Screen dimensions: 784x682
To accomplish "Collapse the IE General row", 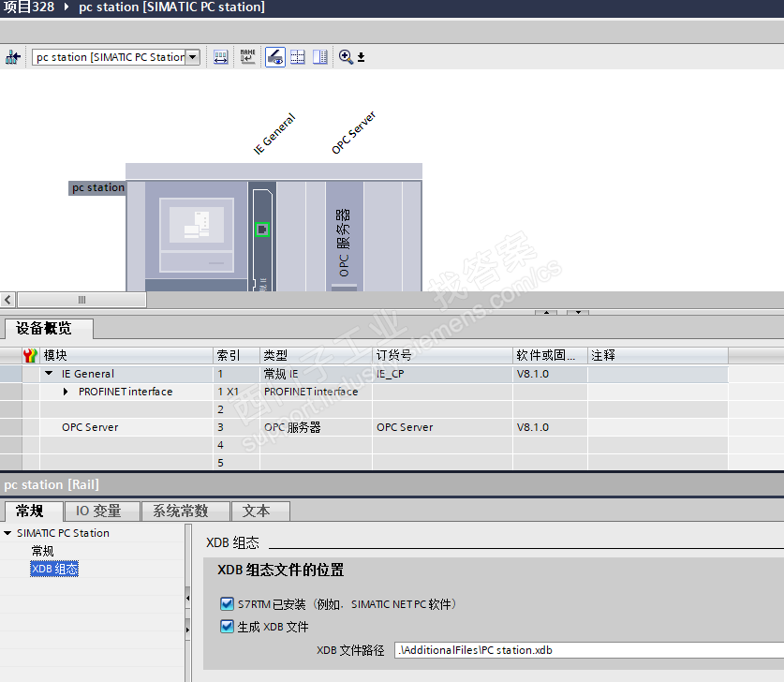I will click(x=49, y=374).
